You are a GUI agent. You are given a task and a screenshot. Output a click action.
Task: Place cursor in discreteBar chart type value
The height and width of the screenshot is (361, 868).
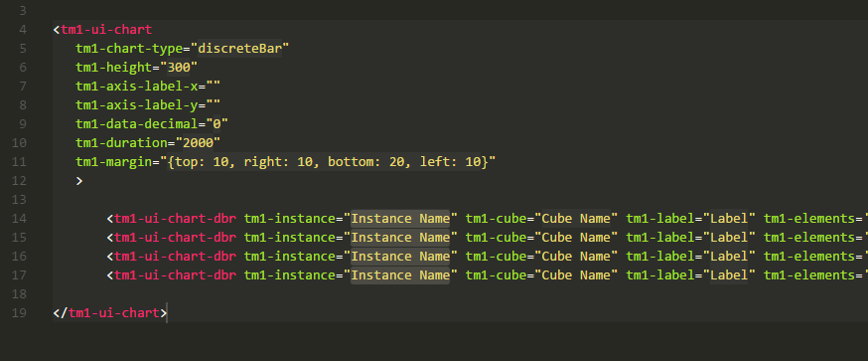[x=240, y=49]
